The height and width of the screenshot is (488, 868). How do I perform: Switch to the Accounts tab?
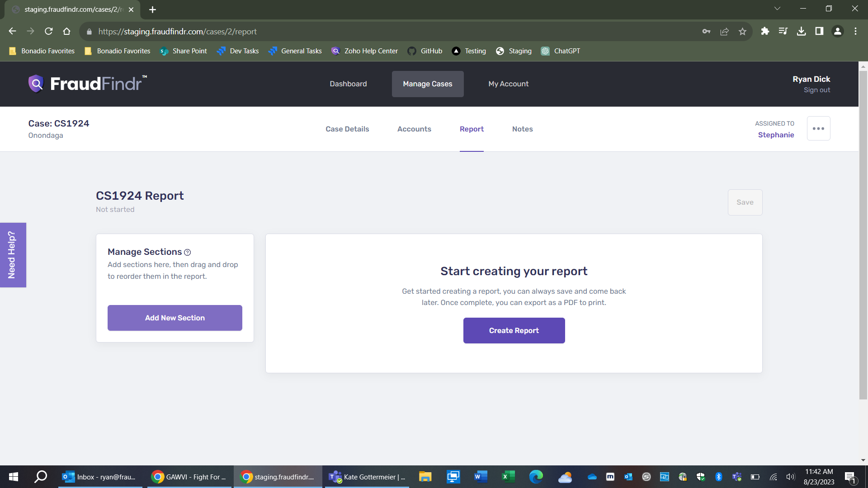[414, 129]
